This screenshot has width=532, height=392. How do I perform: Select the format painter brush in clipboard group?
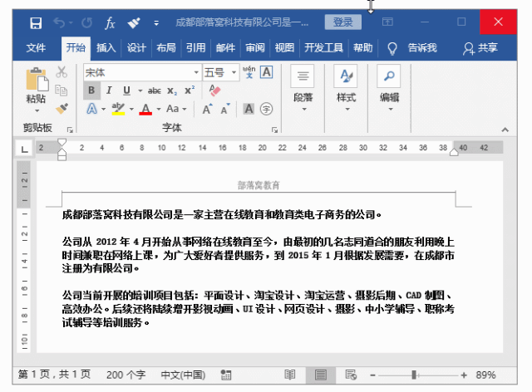click(x=62, y=109)
